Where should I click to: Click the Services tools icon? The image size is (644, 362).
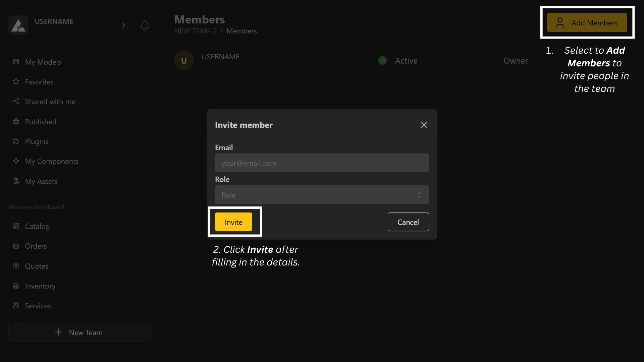tap(16, 305)
